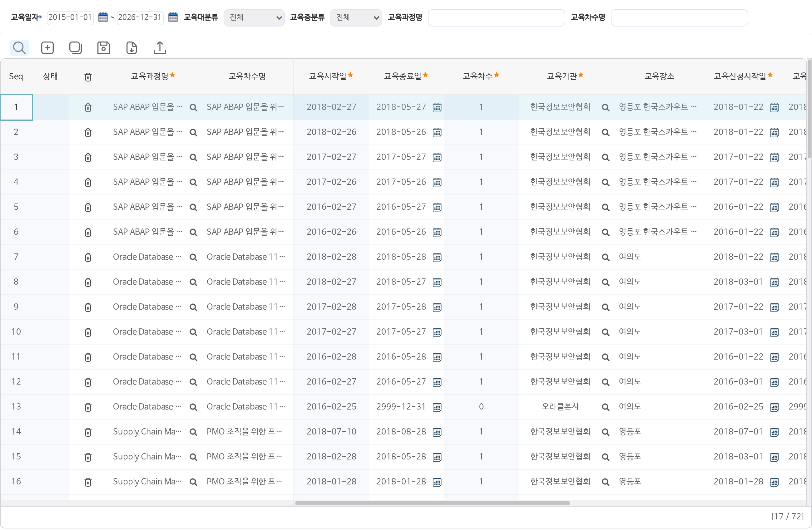Viewport: 812px width, 530px height.
Task: Open end date calendar in row 10
Action: pos(437,332)
